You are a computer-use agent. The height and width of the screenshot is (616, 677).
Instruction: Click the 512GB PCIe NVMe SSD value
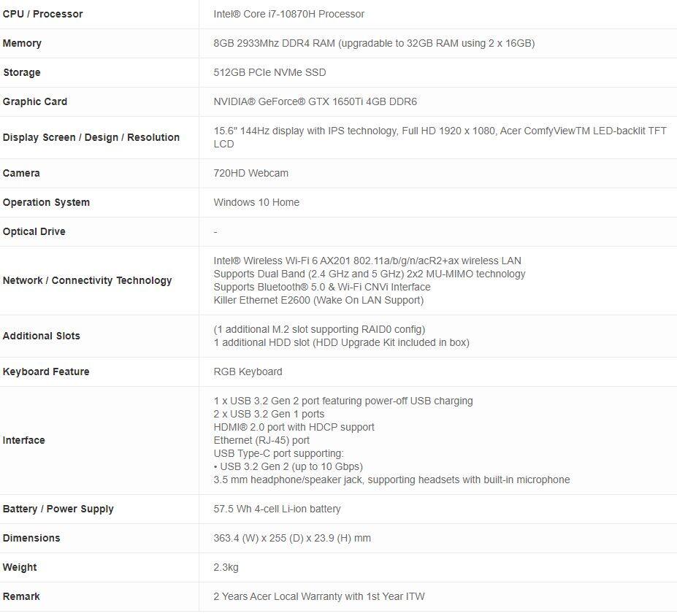[269, 72]
